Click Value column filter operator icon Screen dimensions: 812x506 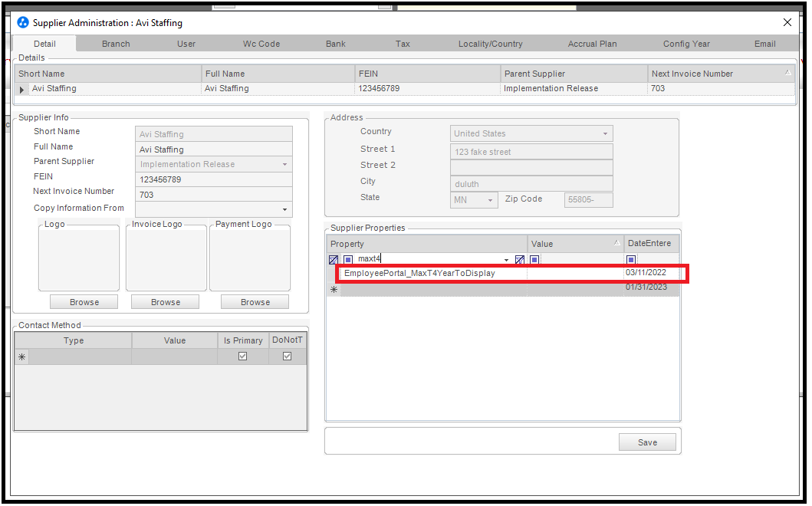[534, 259]
